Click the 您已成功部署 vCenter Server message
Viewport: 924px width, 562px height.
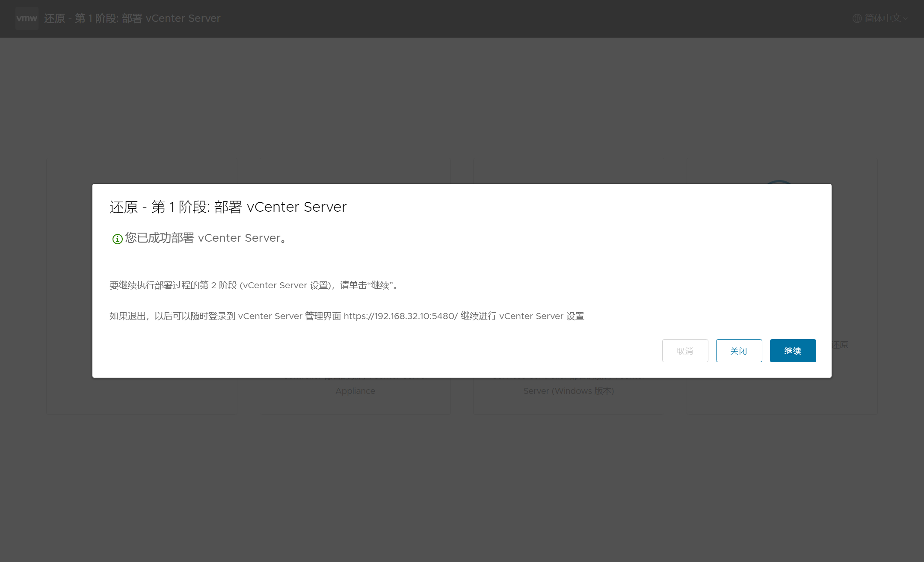coord(205,238)
